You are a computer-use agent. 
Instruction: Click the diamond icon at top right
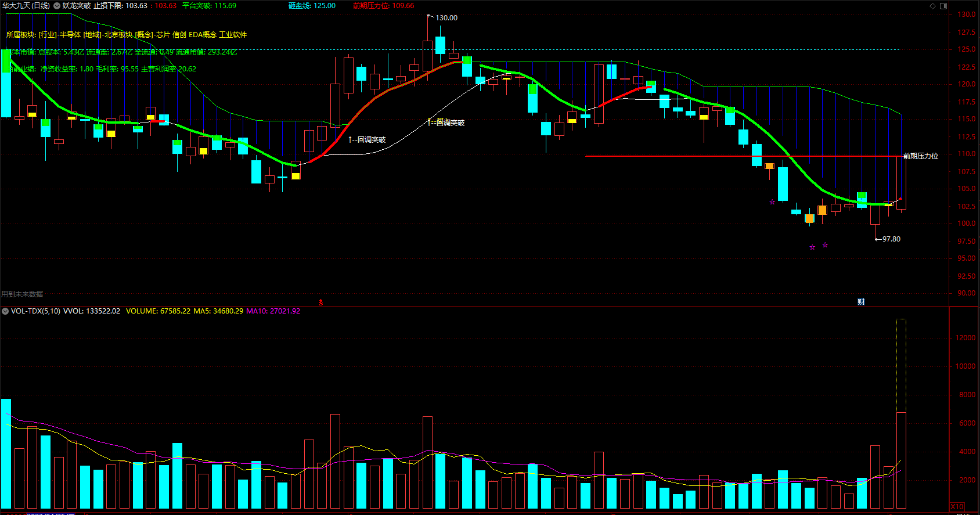[933, 6]
